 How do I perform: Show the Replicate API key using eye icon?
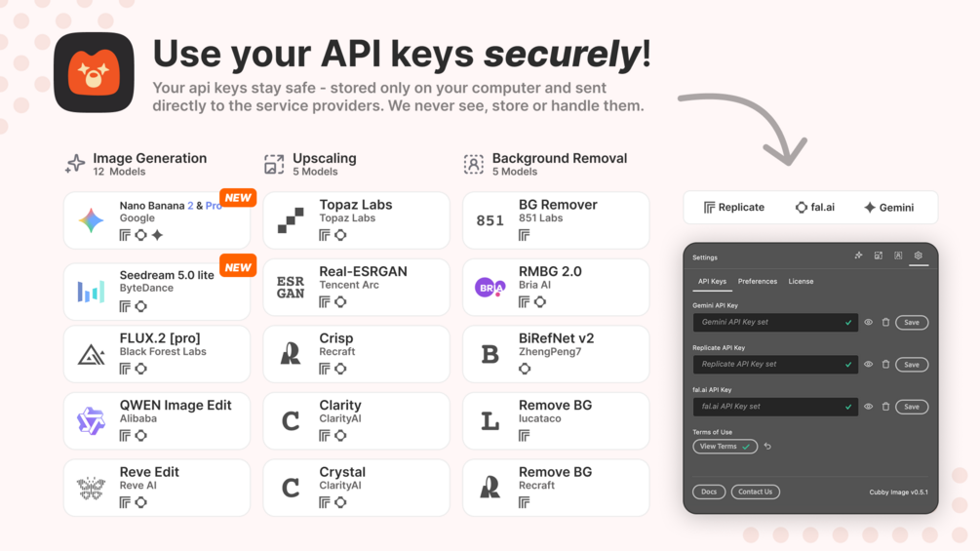click(868, 364)
